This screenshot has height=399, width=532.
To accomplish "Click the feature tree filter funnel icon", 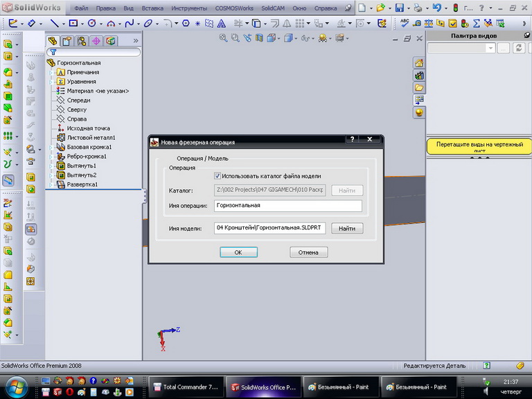I will pos(53,52).
